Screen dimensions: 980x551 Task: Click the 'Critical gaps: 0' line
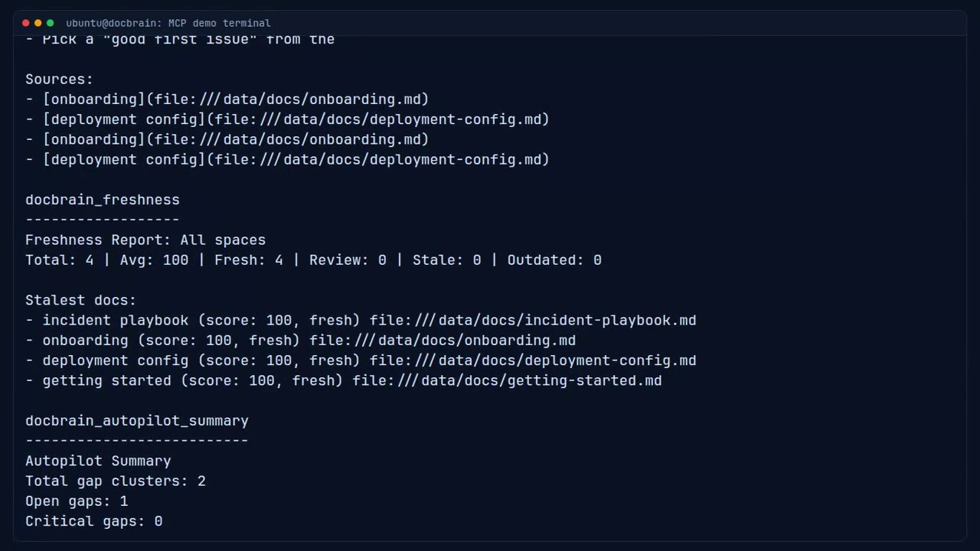pos(94,521)
